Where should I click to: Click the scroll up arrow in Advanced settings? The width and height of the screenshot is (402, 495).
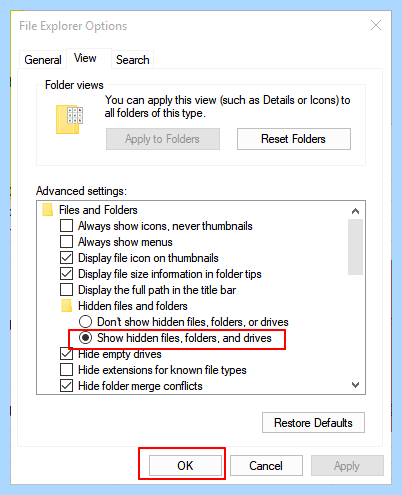355,211
